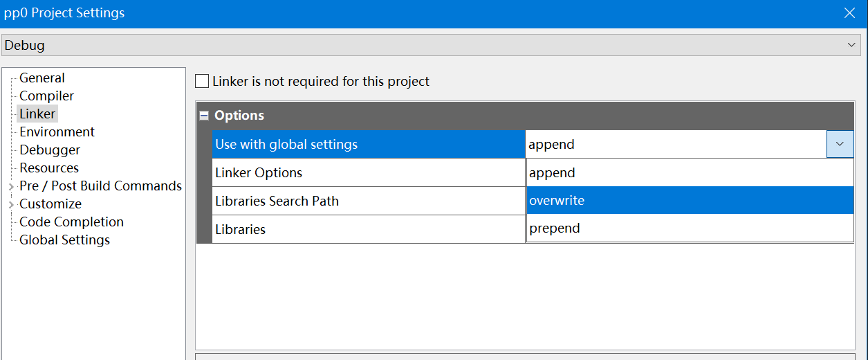868x360 pixels.
Task: Select Linker in the sidebar tree
Action: (x=37, y=114)
